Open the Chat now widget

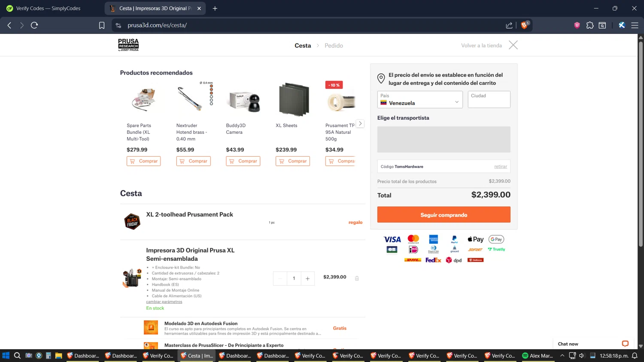[592, 344]
